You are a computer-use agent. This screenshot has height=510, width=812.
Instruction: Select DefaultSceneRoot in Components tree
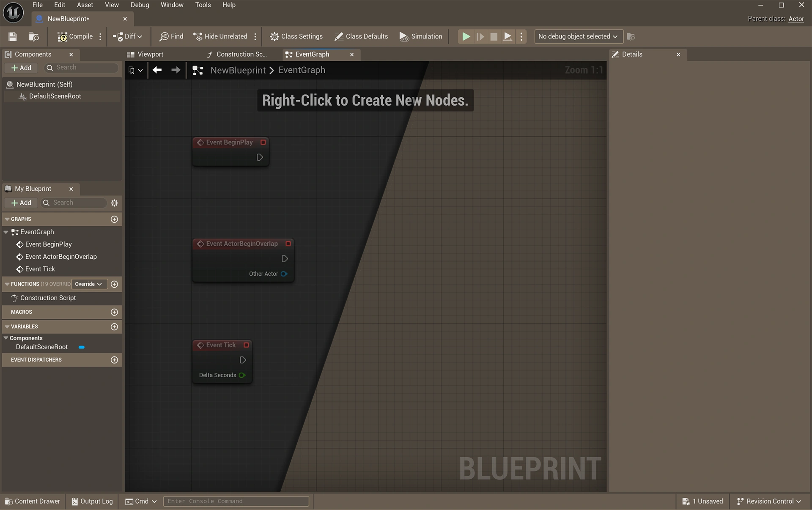pos(62,96)
